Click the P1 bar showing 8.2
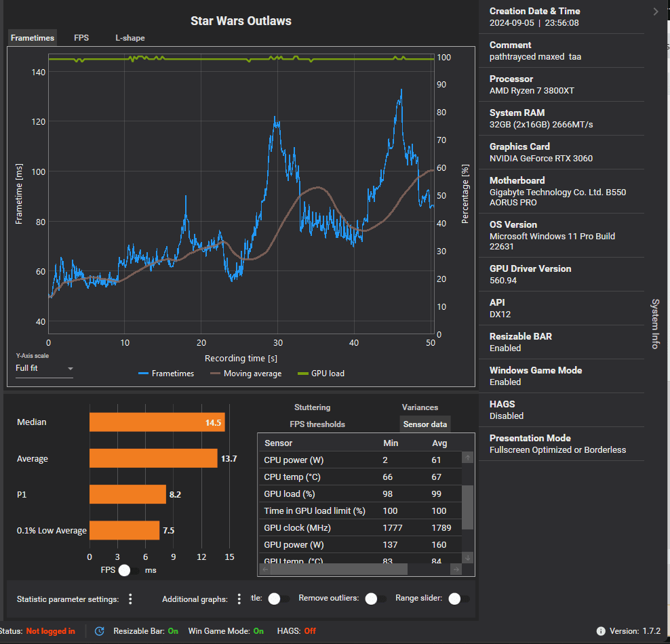The image size is (670, 644). tap(127, 494)
